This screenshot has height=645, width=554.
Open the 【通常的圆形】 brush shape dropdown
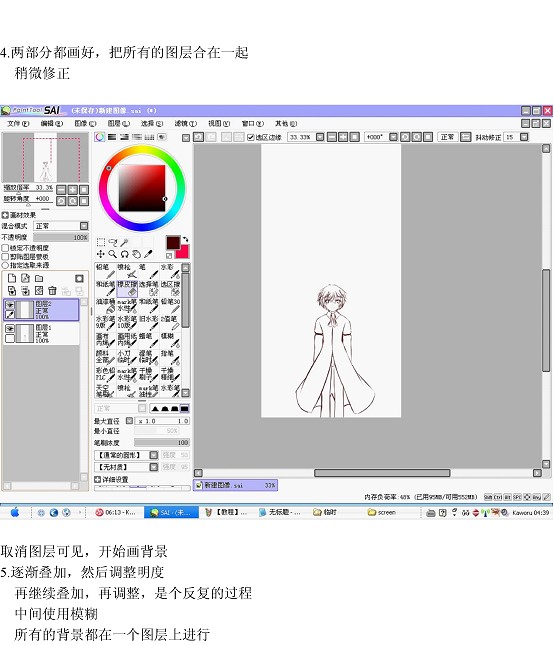pyautogui.click(x=153, y=455)
